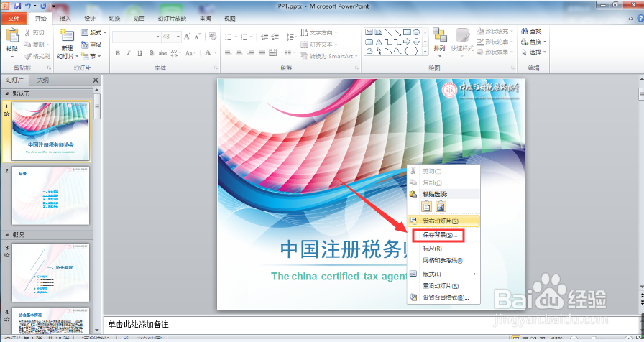Click the Italic I icon

pos(129,53)
